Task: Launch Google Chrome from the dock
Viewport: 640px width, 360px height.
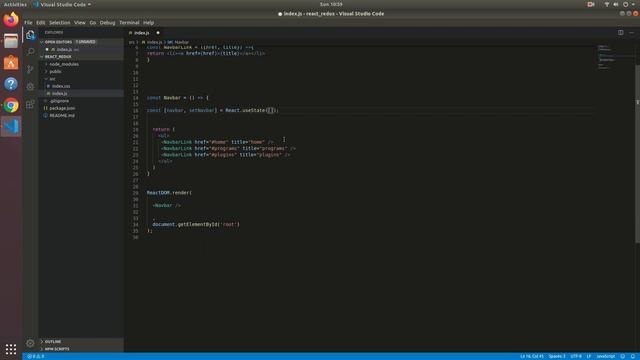Action: (11, 105)
